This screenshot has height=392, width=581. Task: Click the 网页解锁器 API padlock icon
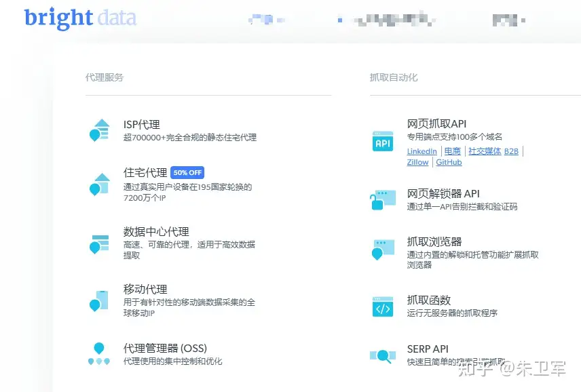(x=382, y=200)
